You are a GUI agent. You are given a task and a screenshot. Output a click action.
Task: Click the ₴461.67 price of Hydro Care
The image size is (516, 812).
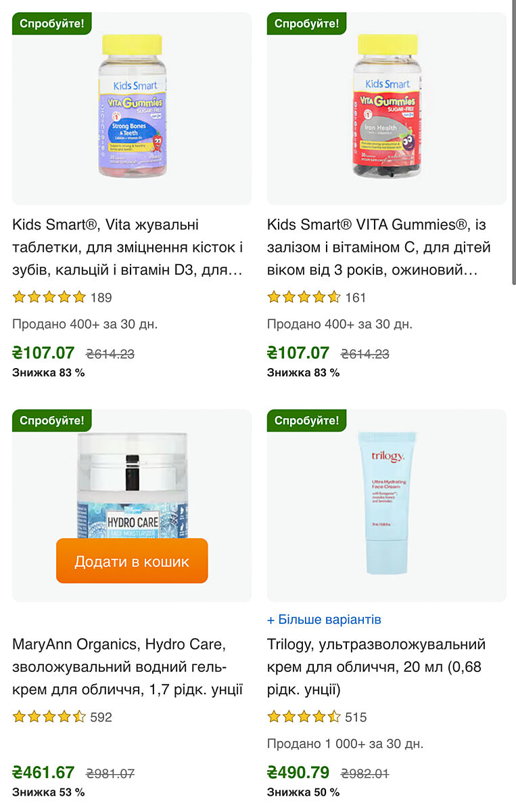pos(43,772)
